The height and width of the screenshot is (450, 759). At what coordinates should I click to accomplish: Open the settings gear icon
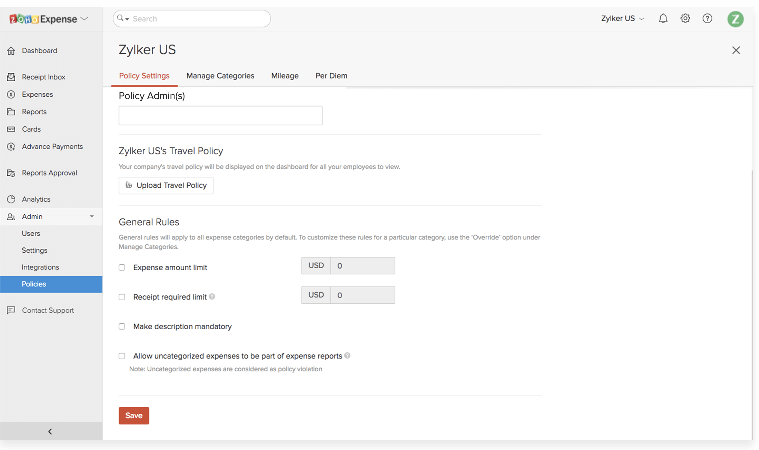click(x=685, y=18)
